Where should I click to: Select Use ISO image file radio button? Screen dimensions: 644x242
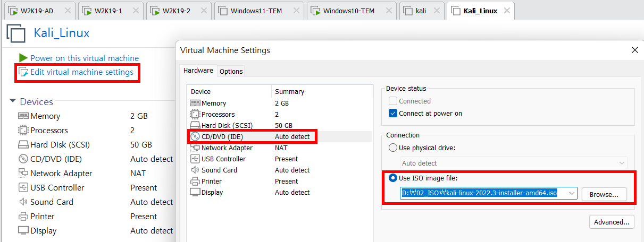(x=393, y=178)
